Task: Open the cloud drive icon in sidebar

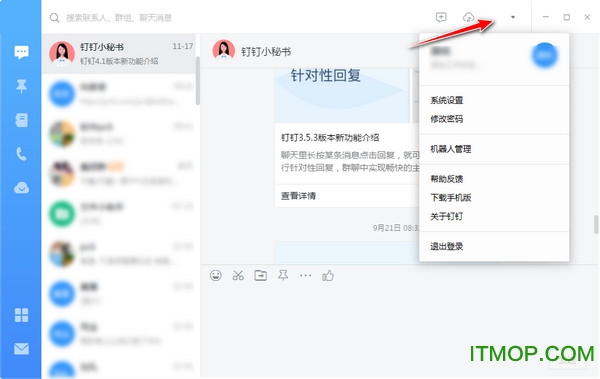Action: point(21,188)
